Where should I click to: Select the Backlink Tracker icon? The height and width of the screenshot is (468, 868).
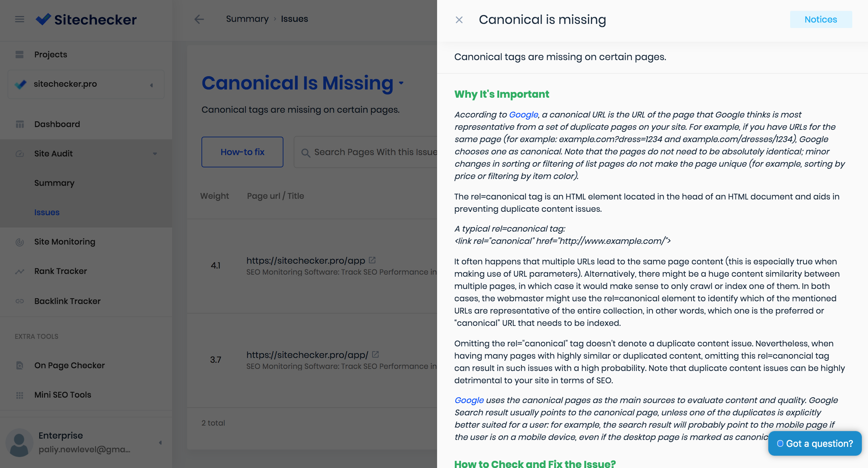19,301
